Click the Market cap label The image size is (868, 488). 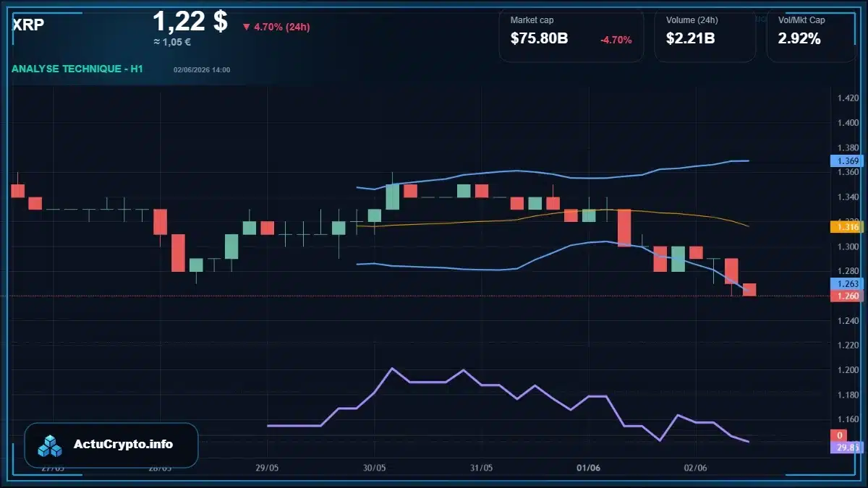(x=532, y=20)
